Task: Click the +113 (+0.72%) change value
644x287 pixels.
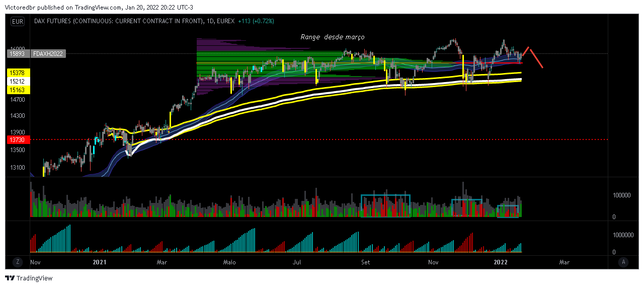Action: tap(256, 21)
